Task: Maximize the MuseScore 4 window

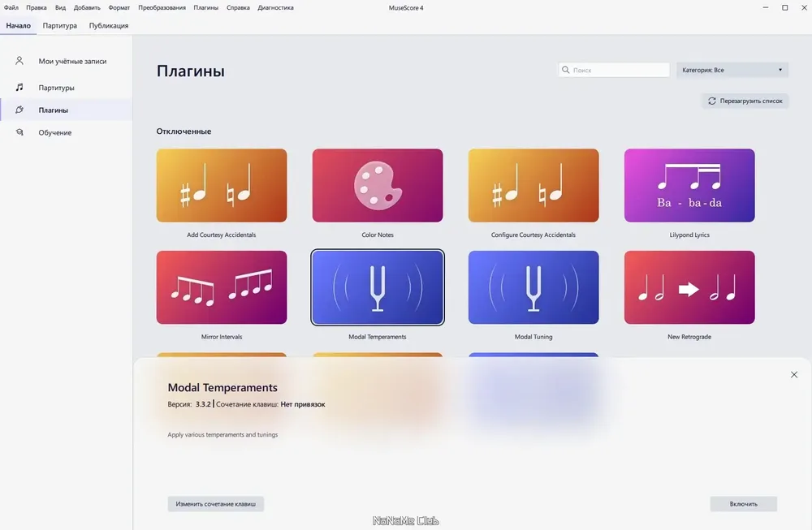Action: tap(785, 8)
